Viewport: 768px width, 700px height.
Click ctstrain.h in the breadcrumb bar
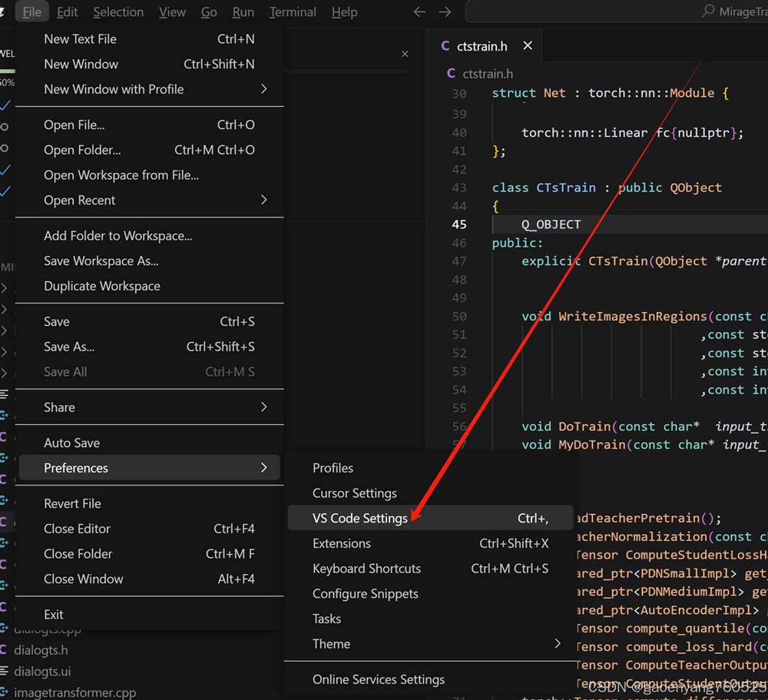pos(488,74)
